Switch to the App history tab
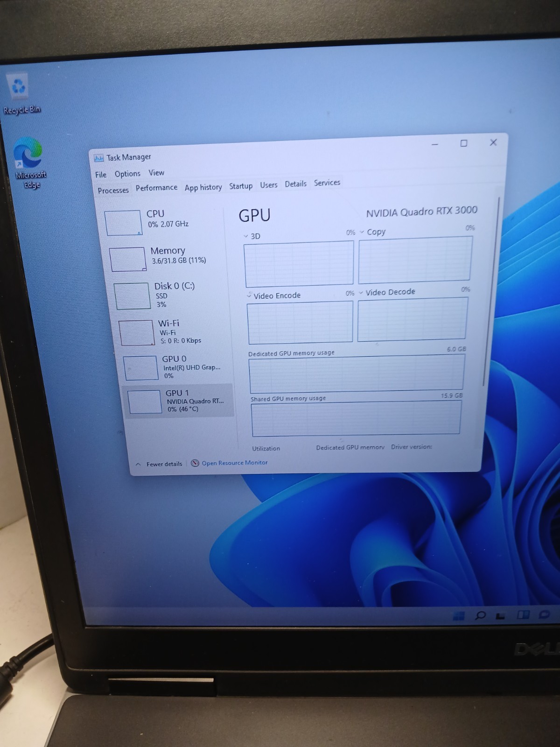 click(x=203, y=187)
